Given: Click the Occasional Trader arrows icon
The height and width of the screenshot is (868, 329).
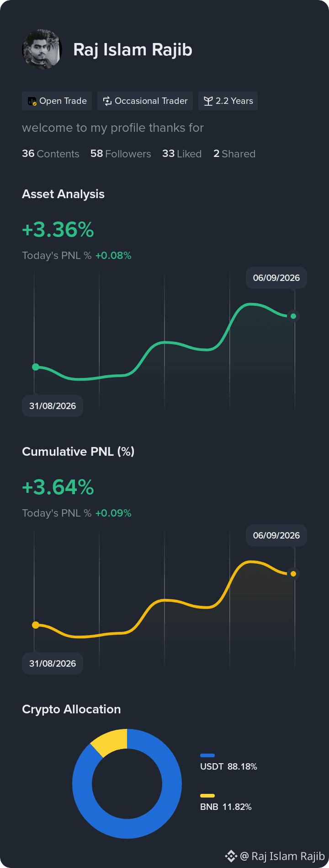Looking at the screenshot, I should pyautogui.click(x=107, y=101).
